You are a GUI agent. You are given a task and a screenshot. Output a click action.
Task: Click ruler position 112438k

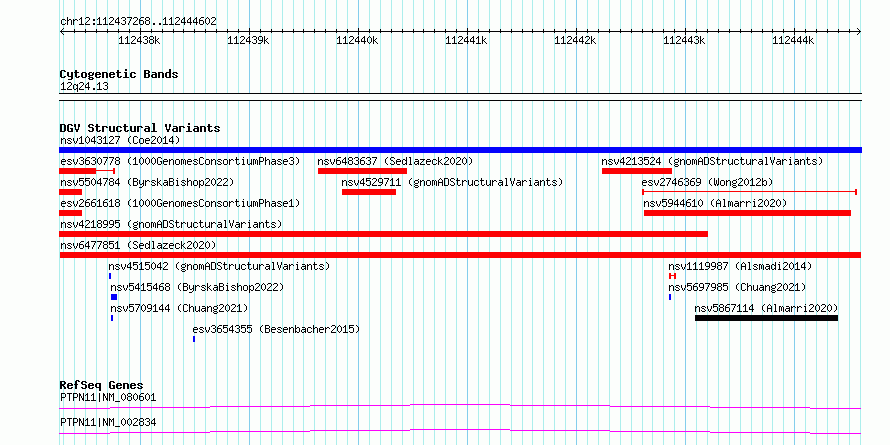point(139,40)
